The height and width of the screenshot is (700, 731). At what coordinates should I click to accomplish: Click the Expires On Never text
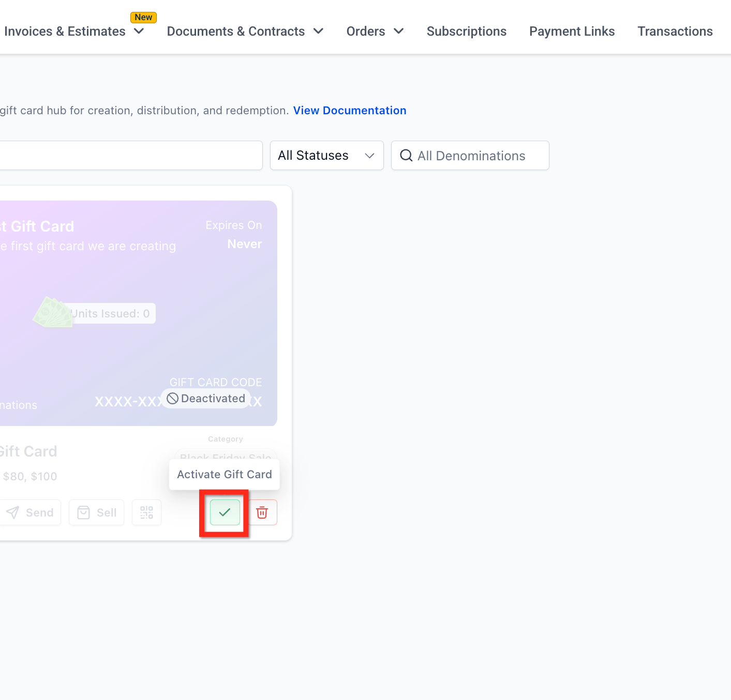(234, 235)
